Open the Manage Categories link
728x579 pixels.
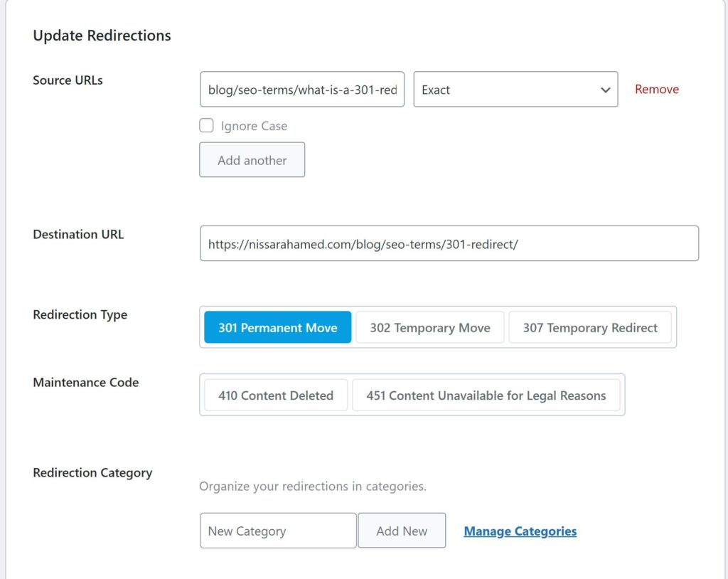pyautogui.click(x=520, y=531)
